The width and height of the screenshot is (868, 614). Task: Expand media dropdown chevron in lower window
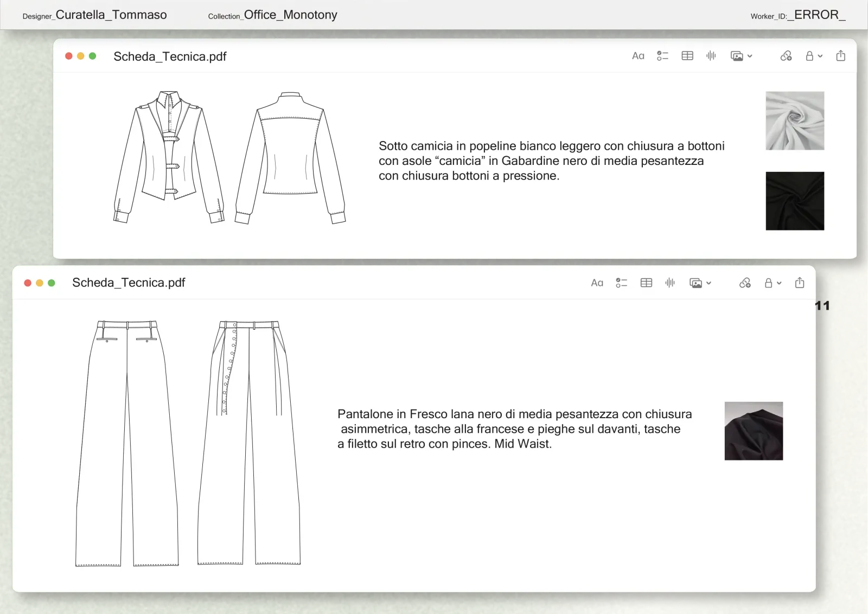709,283
